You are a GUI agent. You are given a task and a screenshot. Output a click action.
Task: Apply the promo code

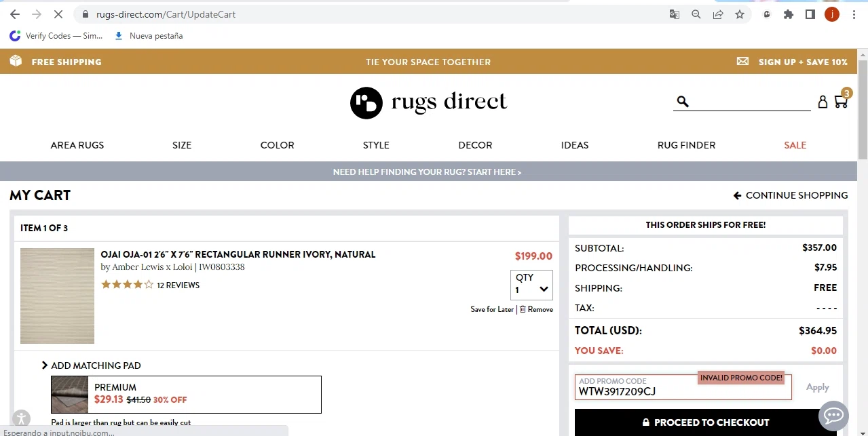click(818, 387)
